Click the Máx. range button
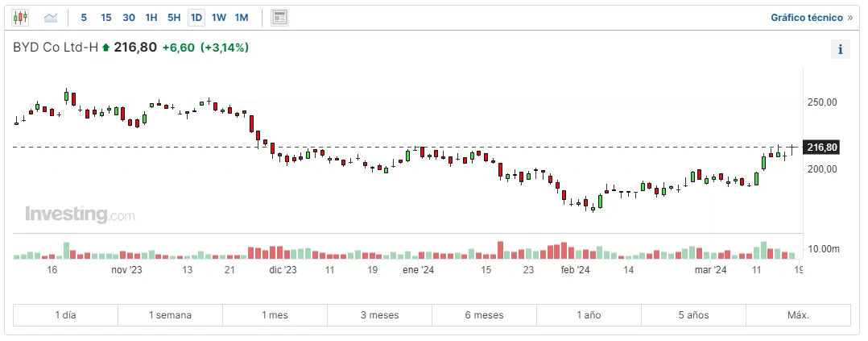Screen dimensions: 868x341 tap(798, 315)
